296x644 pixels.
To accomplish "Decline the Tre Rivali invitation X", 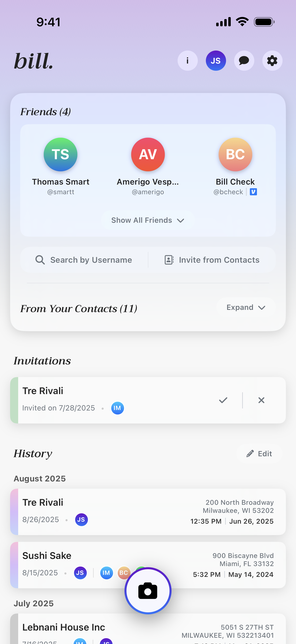I will tap(261, 400).
